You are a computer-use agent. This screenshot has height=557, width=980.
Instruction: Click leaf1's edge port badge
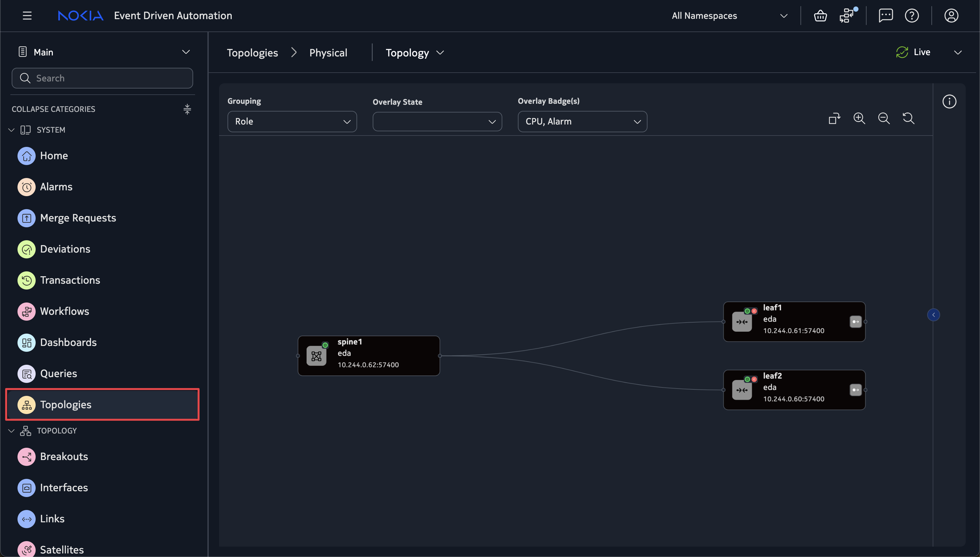[855, 322]
